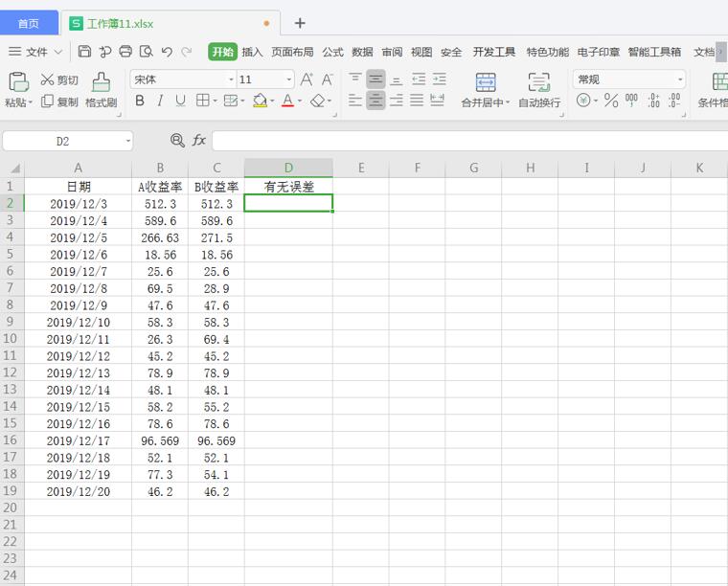Open the 插入 ribbon tab
The width and height of the screenshot is (728, 586).
click(252, 52)
